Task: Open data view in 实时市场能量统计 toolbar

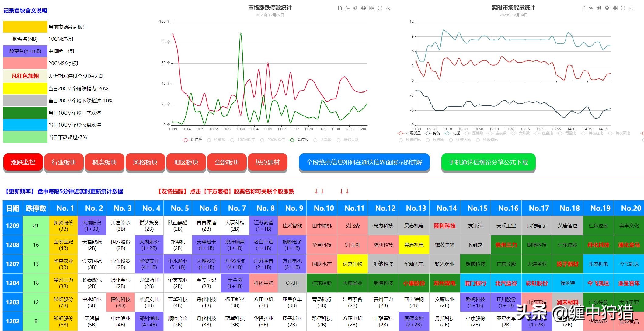Action: pyautogui.click(x=583, y=8)
